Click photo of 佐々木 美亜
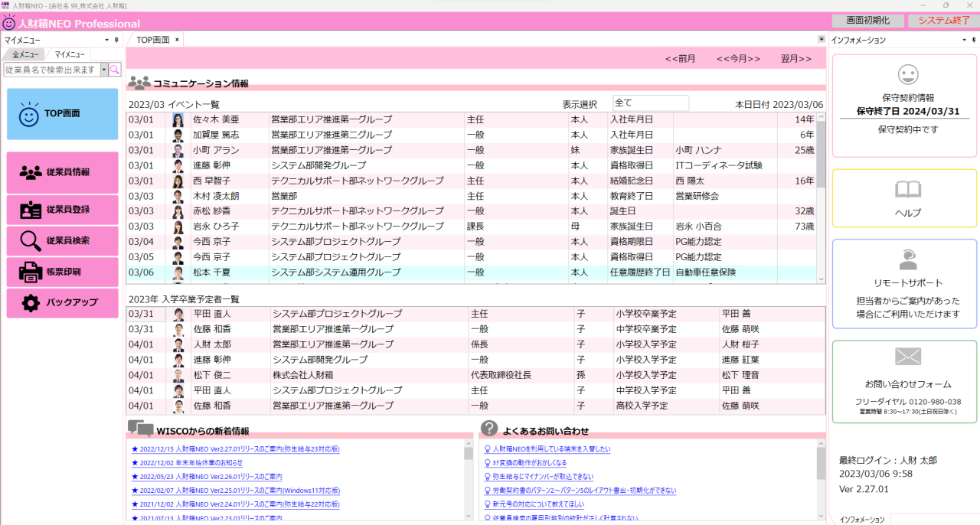The width and height of the screenshot is (980, 525). pos(178,120)
